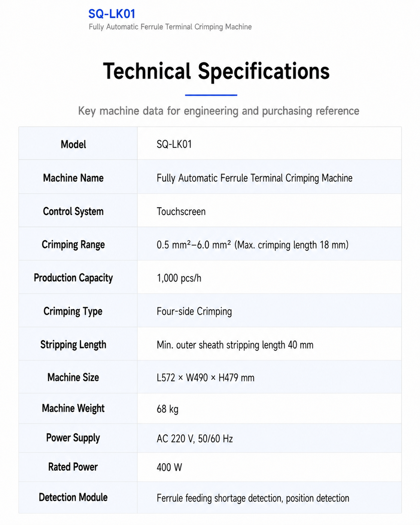Select the Model row label
This screenshot has height=525, width=420.
(73, 145)
